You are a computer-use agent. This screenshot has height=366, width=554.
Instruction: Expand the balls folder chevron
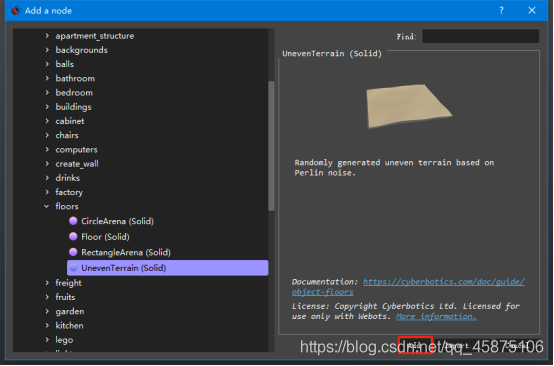(47, 64)
